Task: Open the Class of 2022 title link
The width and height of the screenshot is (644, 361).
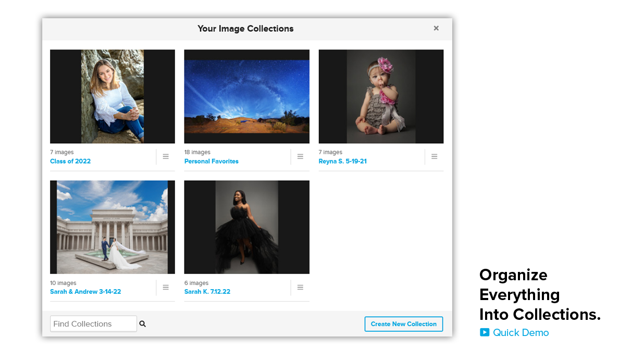Action: tap(70, 161)
